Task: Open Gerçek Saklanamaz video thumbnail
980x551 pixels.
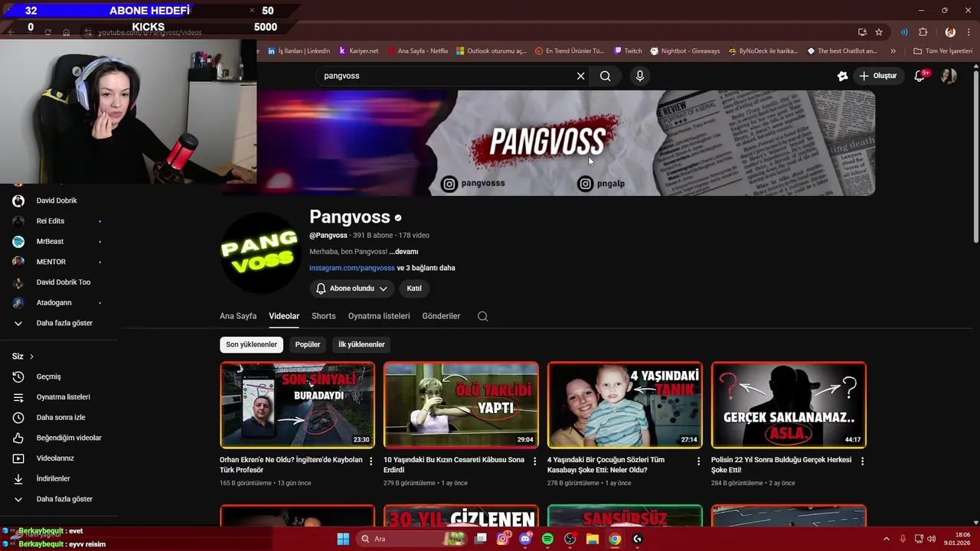Action: pos(789,405)
